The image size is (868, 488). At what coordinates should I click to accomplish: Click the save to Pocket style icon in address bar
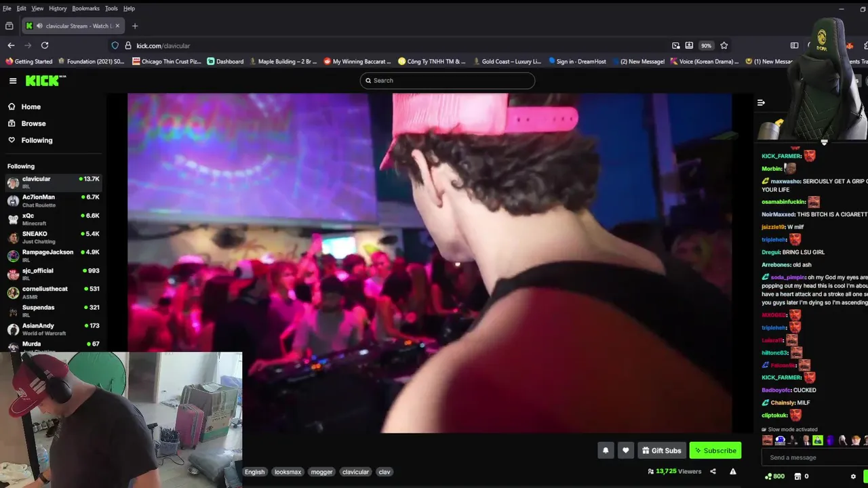point(689,45)
